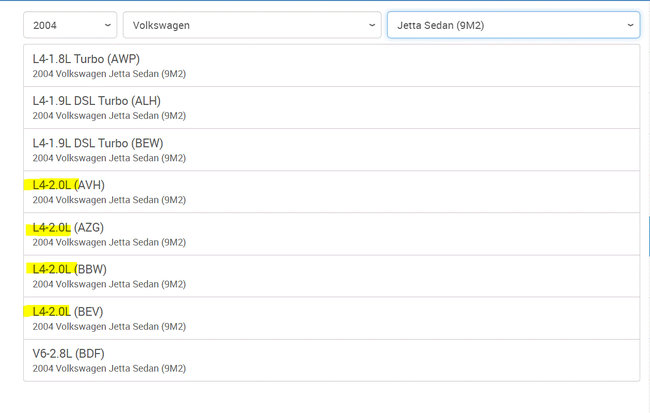Choose the L4-2.0L (BBW) engine option

pyautogui.click(x=330, y=275)
